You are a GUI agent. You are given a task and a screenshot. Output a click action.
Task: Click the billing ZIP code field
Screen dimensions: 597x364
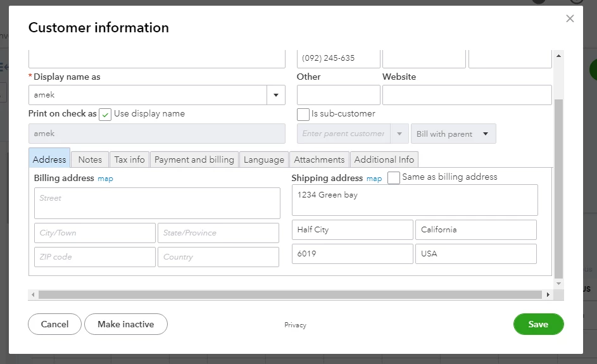(x=95, y=257)
